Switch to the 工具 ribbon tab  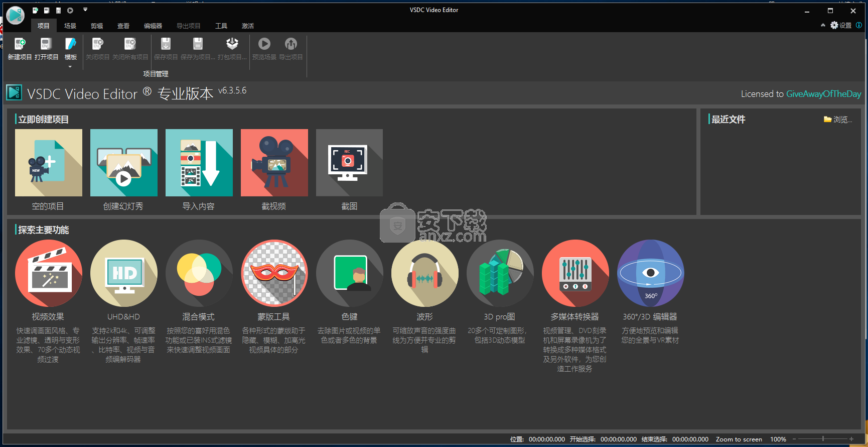pyautogui.click(x=221, y=26)
